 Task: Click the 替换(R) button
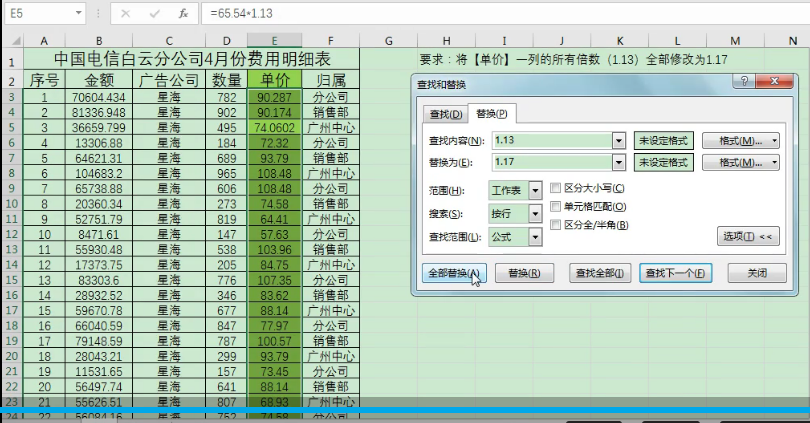coord(524,273)
